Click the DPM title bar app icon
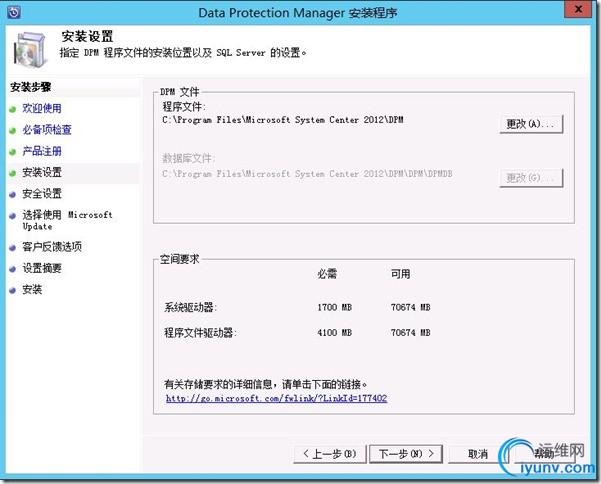Image resolution: width=601 pixels, height=484 pixels. point(13,12)
